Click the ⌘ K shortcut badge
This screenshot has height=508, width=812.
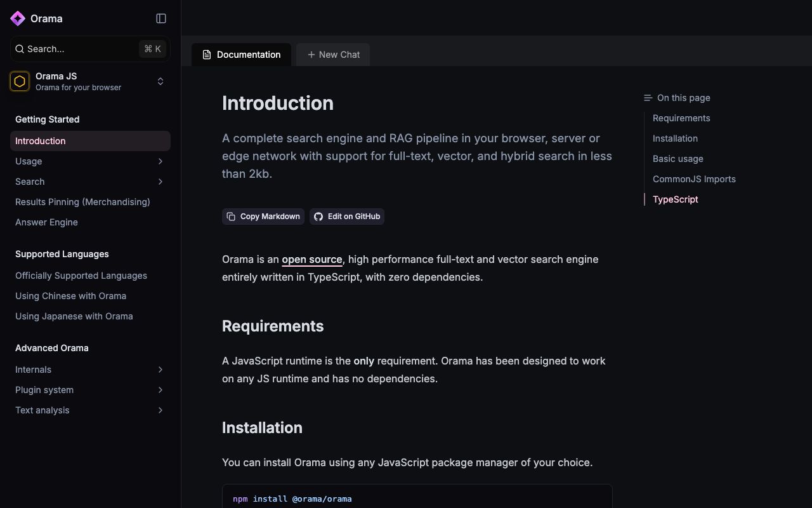pyautogui.click(x=152, y=49)
